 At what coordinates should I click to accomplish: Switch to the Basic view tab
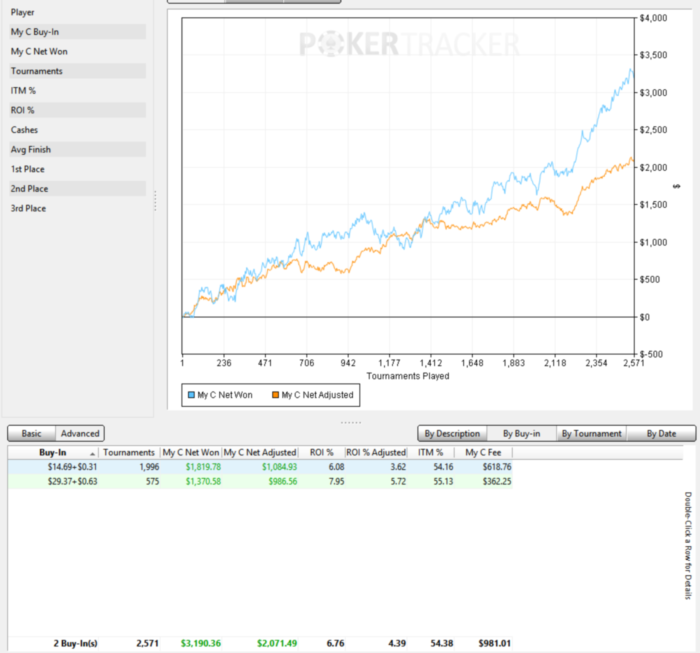31,433
